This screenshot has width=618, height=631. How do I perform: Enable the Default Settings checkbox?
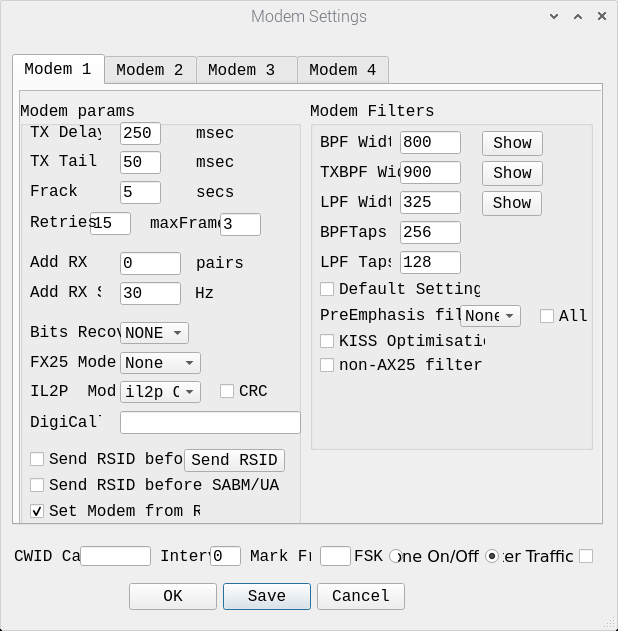click(x=327, y=289)
